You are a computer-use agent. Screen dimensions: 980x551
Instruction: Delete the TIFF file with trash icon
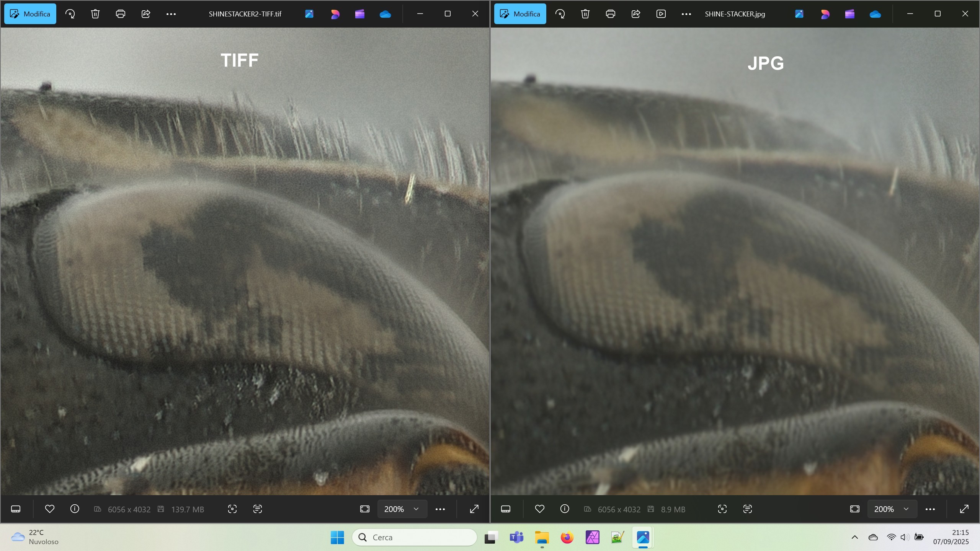point(95,14)
